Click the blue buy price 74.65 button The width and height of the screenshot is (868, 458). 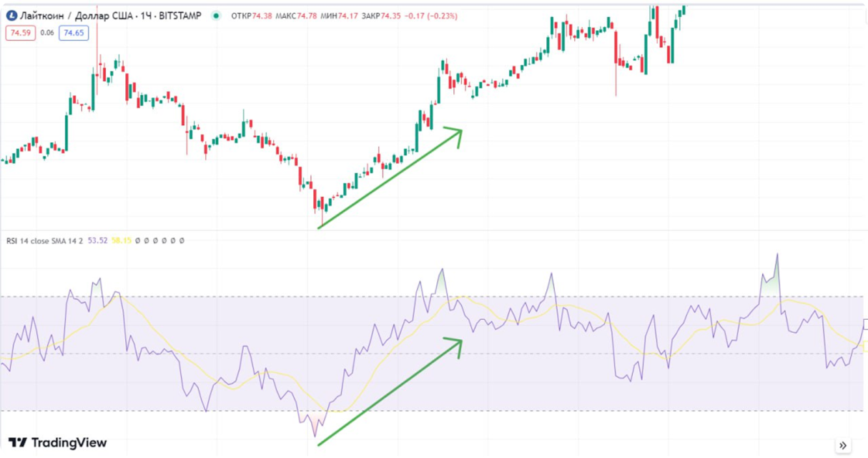[x=73, y=32]
